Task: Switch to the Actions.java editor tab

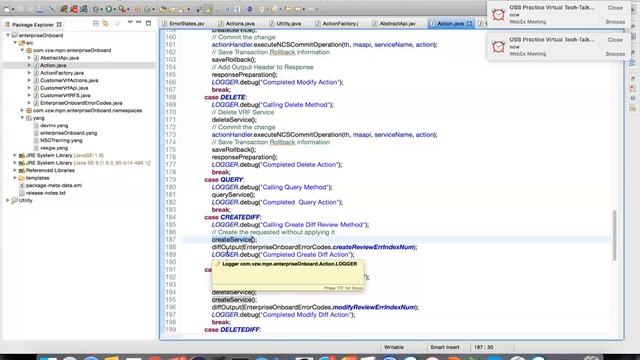Action: 236,24
